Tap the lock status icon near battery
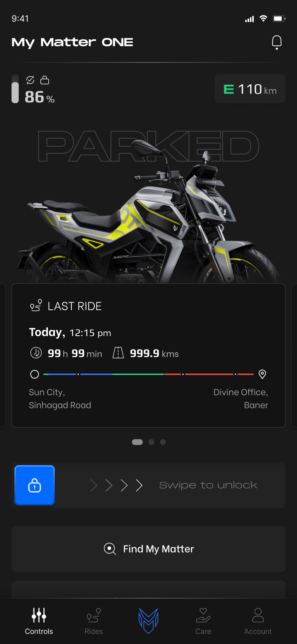297x644 pixels. tap(45, 80)
